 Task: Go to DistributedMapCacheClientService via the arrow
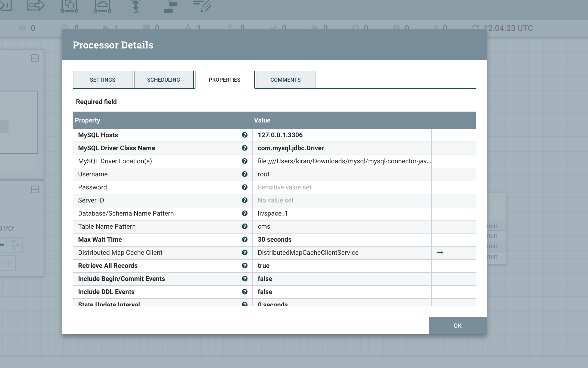point(440,253)
